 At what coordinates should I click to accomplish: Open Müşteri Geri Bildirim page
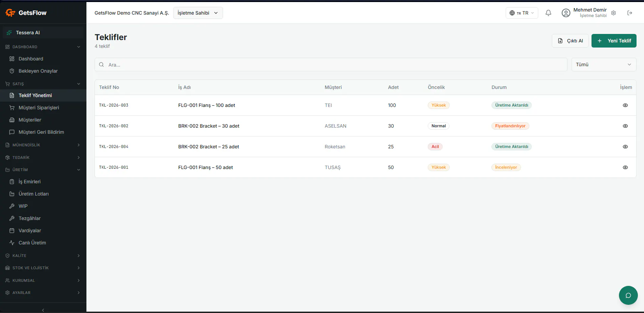[43, 132]
